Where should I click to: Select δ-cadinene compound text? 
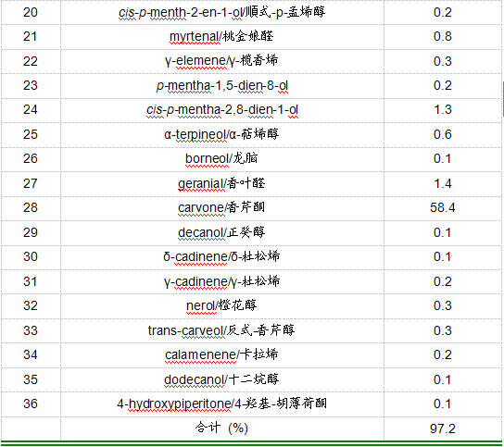pyautogui.click(x=221, y=256)
